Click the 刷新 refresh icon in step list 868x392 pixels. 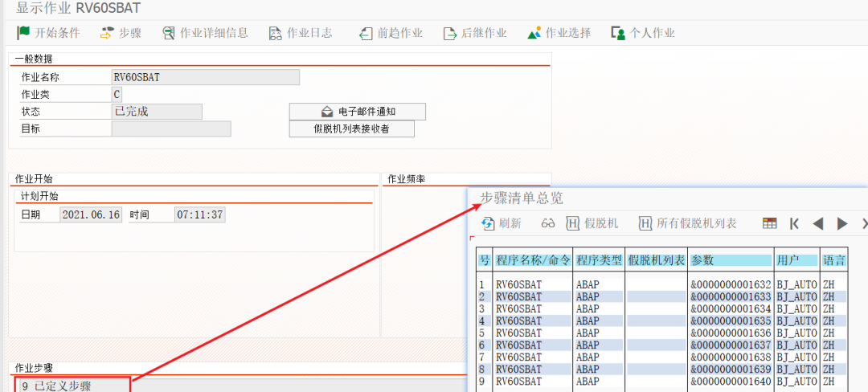(488, 223)
